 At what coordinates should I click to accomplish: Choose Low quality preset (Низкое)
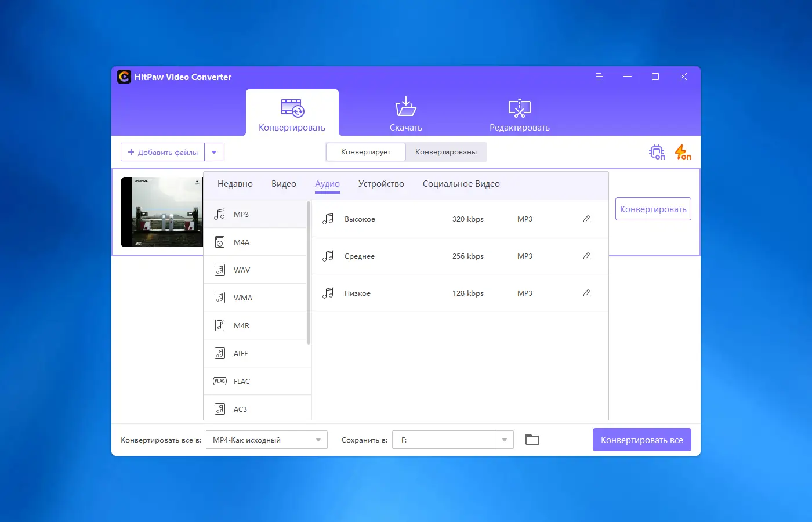(x=357, y=293)
